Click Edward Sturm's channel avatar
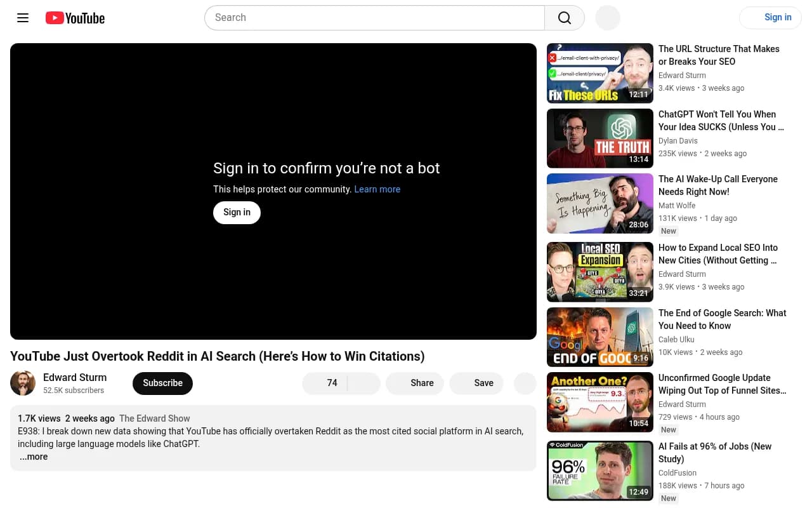 tap(23, 383)
